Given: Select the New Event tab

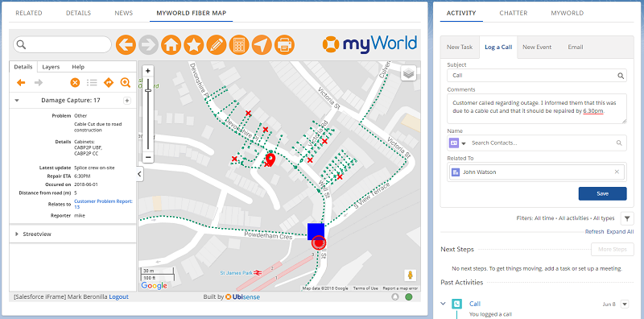Looking at the screenshot, I should [x=537, y=47].
